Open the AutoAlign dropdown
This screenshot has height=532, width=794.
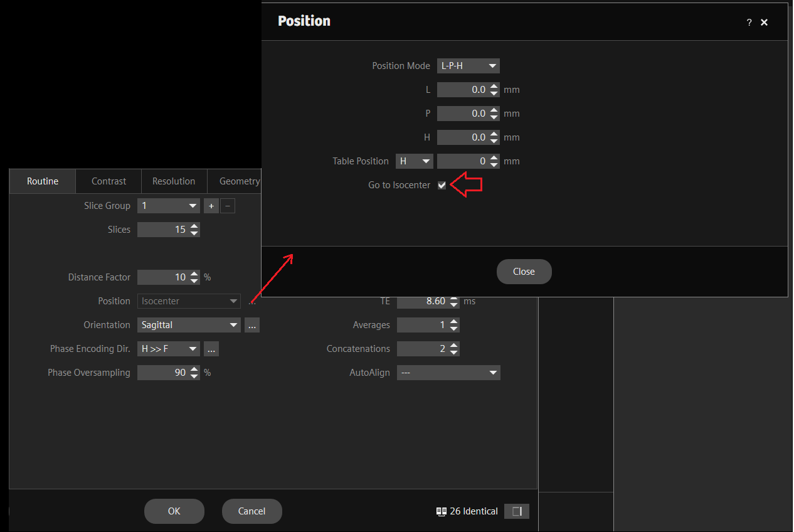pyautogui.click(x=448, y=373)
